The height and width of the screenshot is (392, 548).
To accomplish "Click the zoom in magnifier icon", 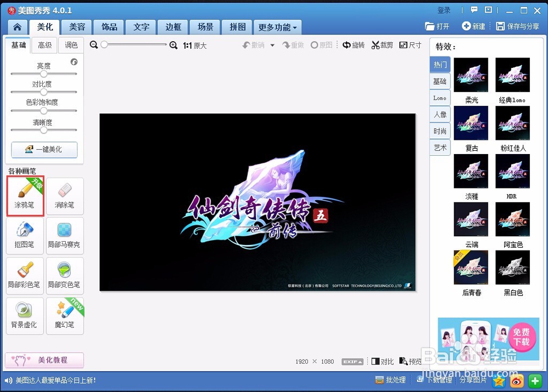I will click(x=173, y=45).
